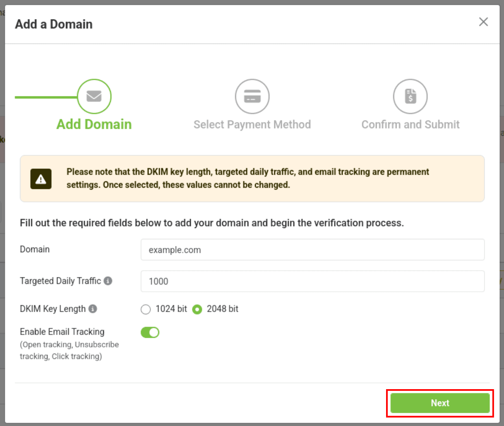Screen dimensions: 504x426
Task: Click the '2048 bit' label text
Action: pyautogui.click(x=223, y=309)
